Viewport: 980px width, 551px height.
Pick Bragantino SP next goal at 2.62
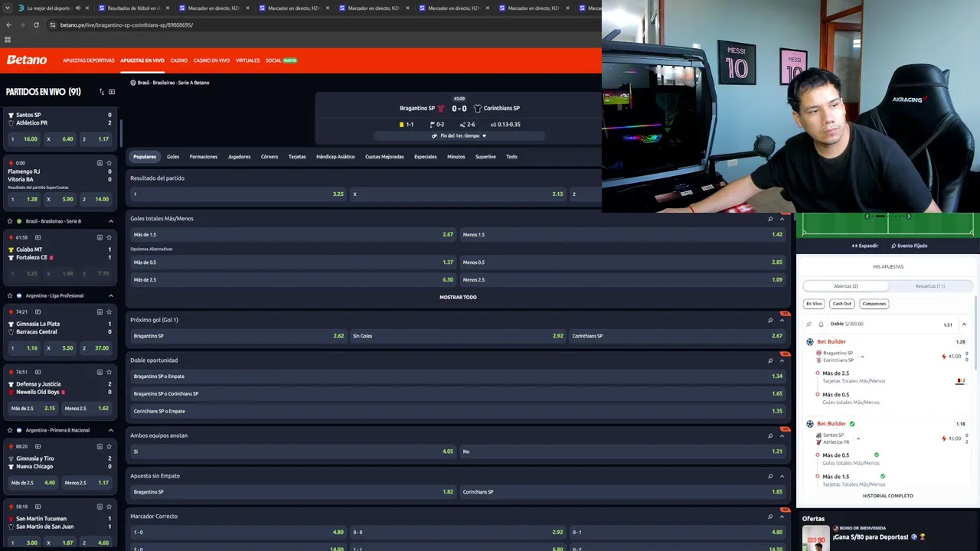tap(238, 336)
